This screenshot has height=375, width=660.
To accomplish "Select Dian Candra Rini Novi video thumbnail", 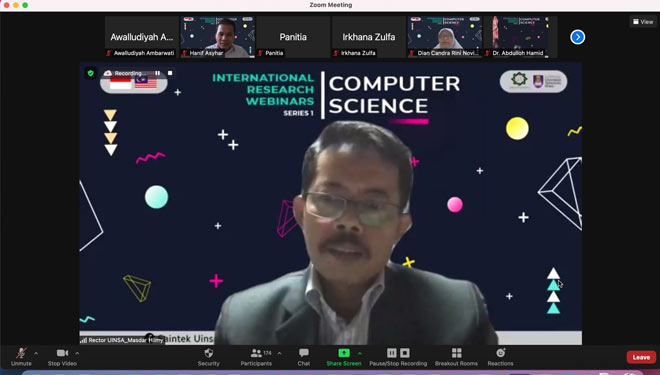I will coord(445,37).
